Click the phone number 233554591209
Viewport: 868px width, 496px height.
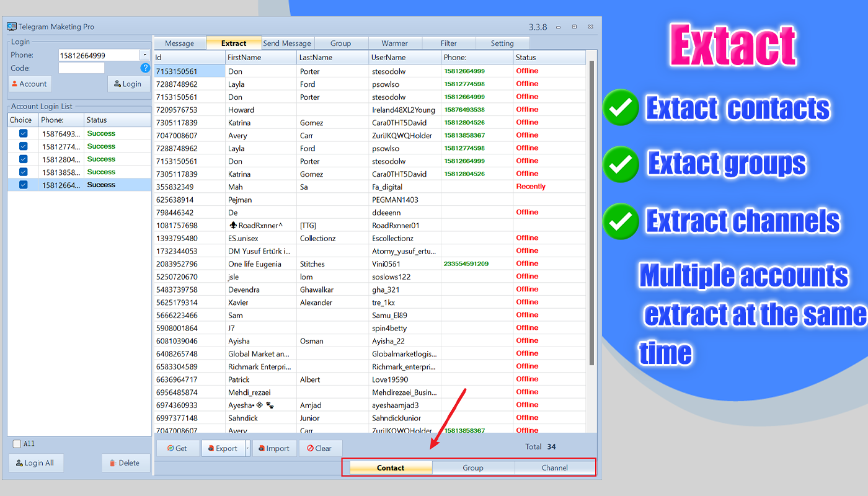click(466, 263)
